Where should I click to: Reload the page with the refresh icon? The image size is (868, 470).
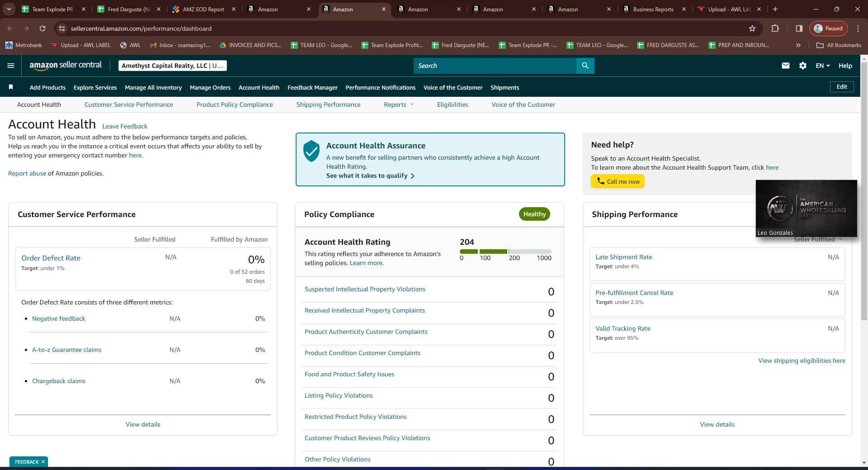pos(42,28)
